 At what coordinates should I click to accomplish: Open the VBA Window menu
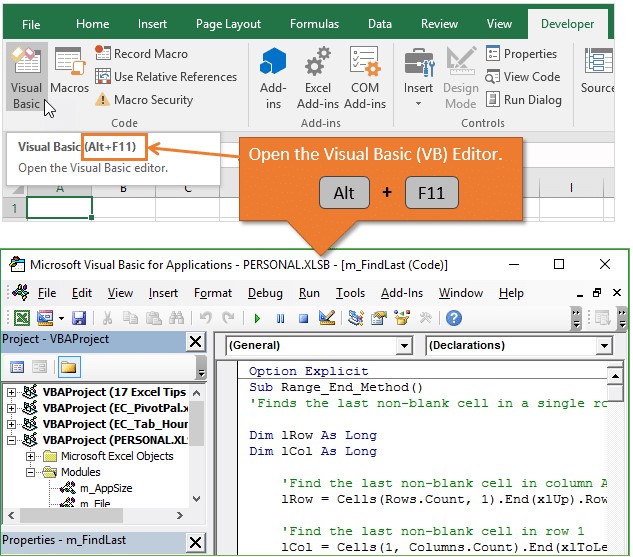[x=461, y=293]
